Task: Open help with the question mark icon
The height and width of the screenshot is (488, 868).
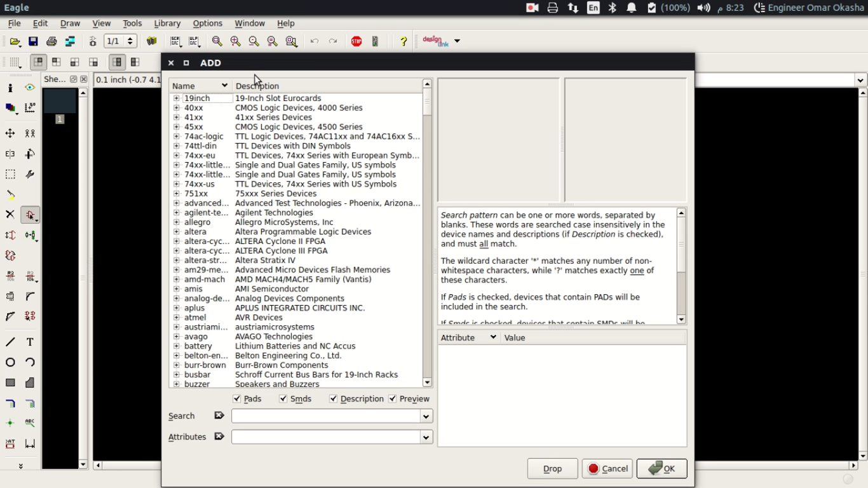Action: [403, 41]
